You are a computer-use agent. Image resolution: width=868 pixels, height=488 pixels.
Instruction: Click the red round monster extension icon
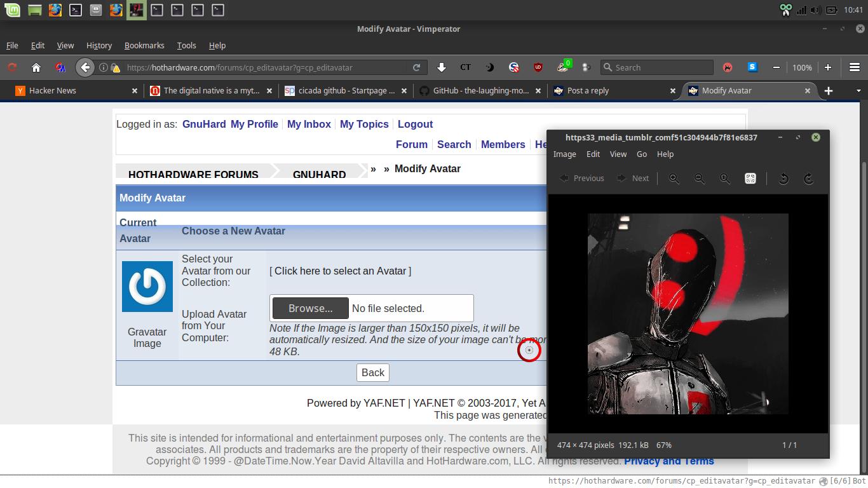point(728,67)
